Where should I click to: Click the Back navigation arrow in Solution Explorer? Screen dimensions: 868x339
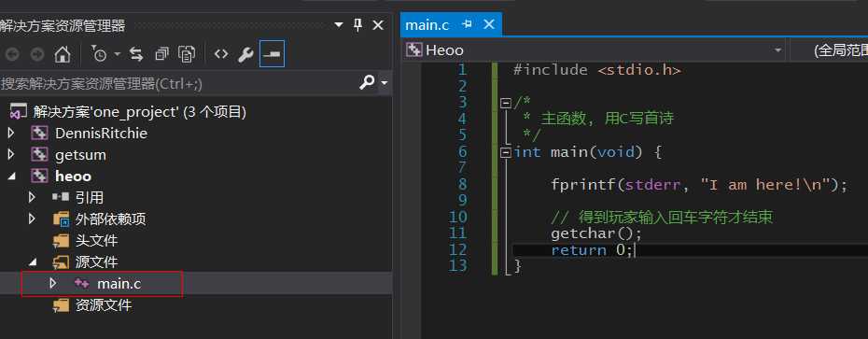13,54
